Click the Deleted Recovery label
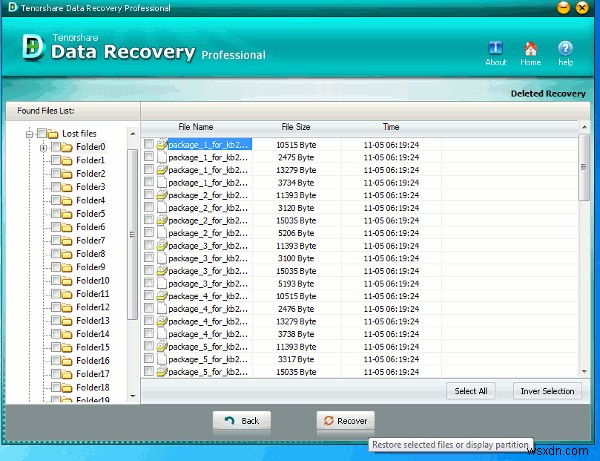 [x=548, y=94]
